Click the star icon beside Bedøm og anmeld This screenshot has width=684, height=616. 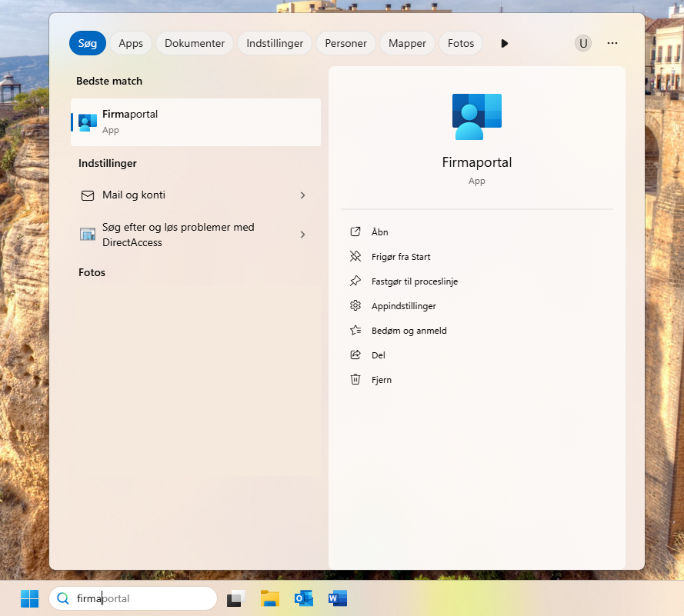(x=355, y=330)
